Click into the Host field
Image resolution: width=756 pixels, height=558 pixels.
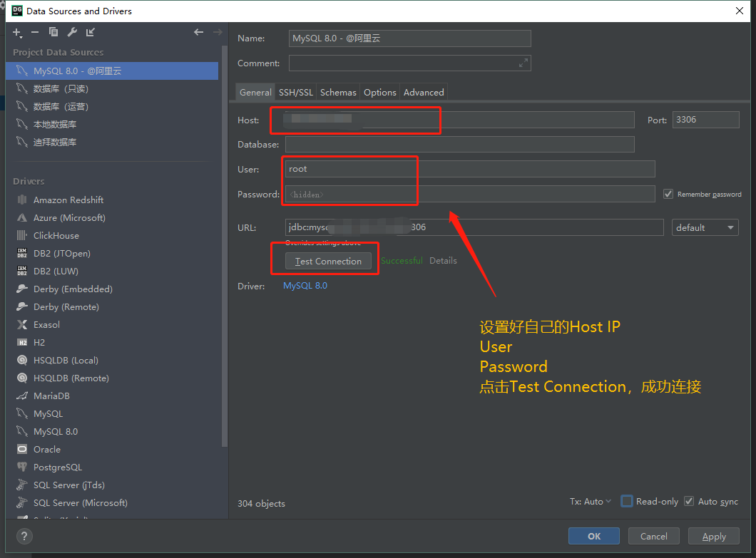click(459, 120)
